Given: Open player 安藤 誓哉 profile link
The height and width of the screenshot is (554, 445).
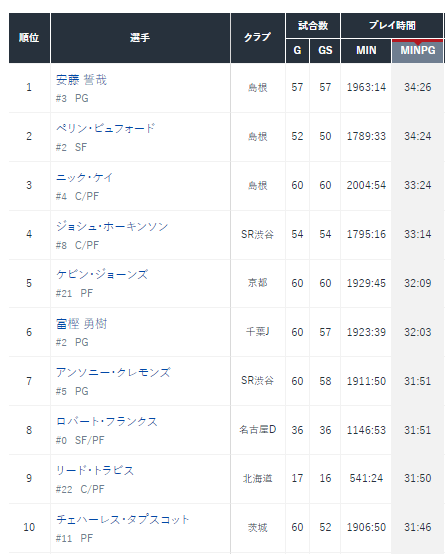Looking at the screenshot, I should pos(81,80).
